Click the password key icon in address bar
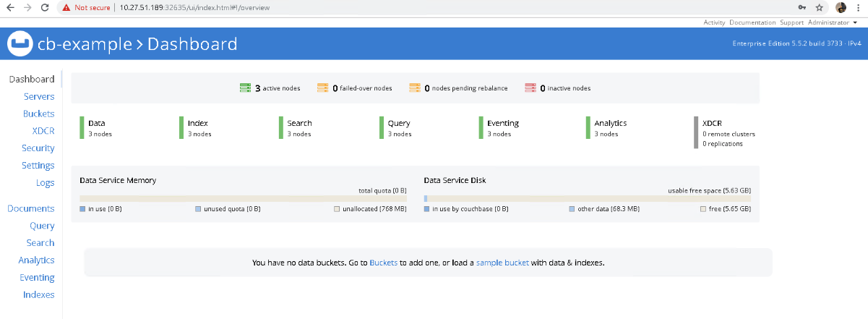This screenshot has width=868, height=319. click(x=802, y=7)
